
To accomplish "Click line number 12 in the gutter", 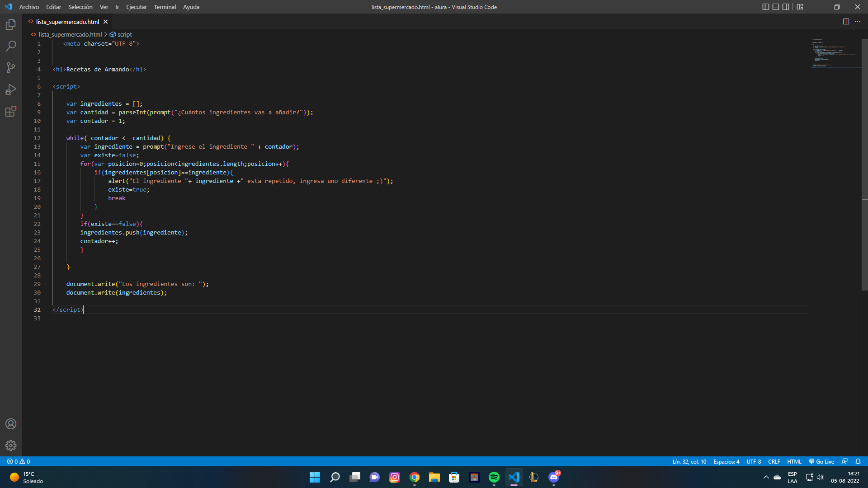I will click(37, 138).
